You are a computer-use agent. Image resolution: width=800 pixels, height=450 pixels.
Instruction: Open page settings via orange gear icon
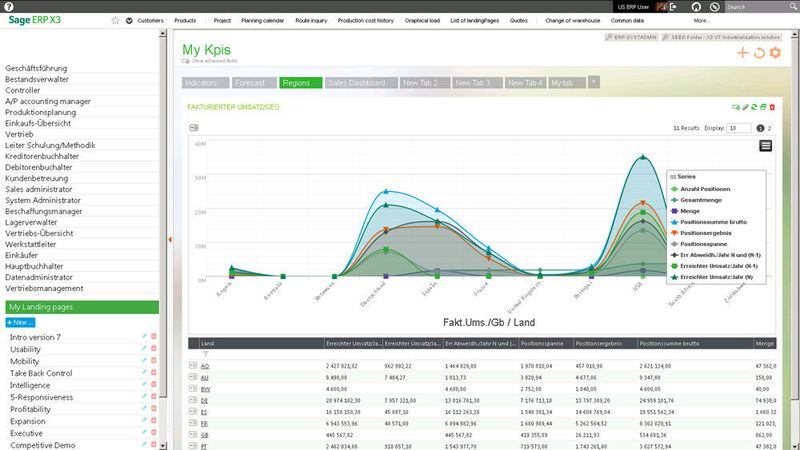[775, 53]
